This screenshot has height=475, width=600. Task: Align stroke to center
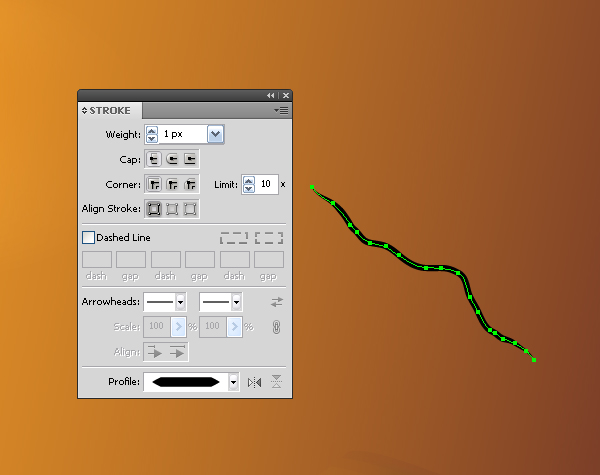click(154, 209)
